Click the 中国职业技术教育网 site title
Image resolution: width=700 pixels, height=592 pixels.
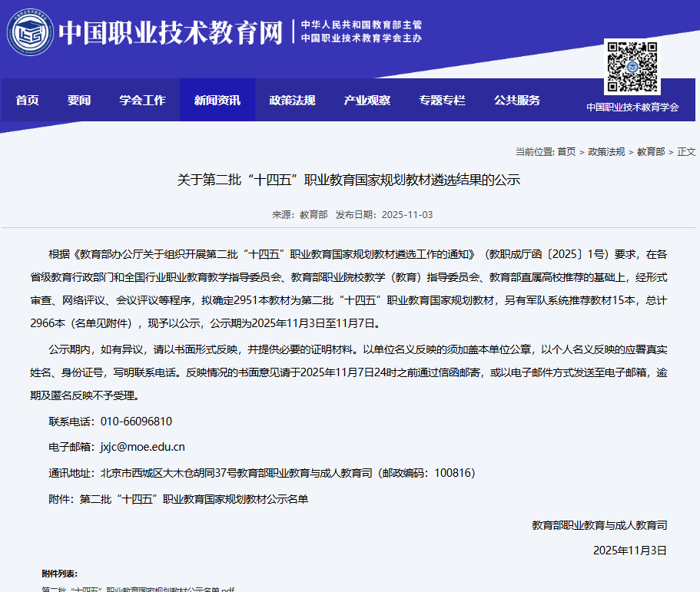[x=171, y=31]
